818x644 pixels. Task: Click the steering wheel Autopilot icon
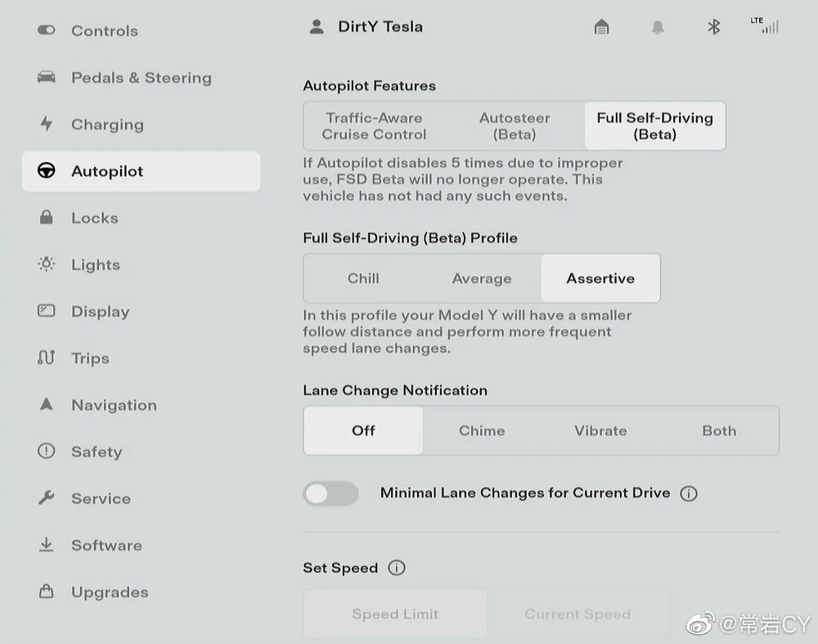click(47, 171)
